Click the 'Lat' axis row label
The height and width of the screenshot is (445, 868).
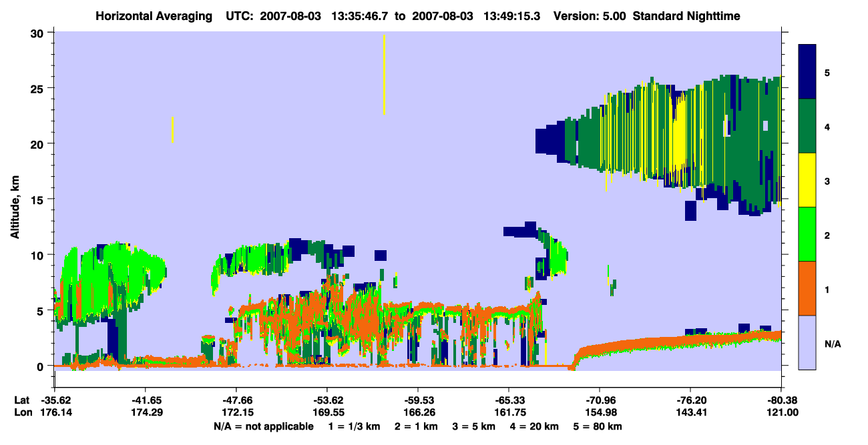click(21, 400)
